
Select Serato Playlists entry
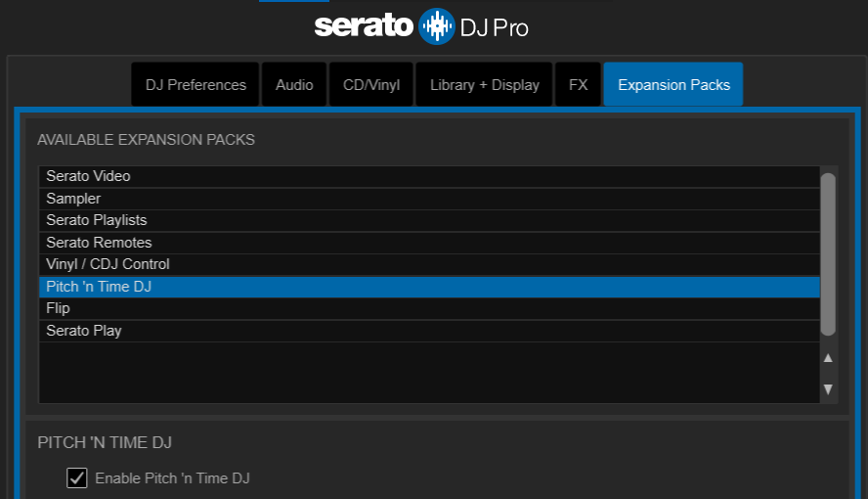pyautogui.click(x=429, y=220)
